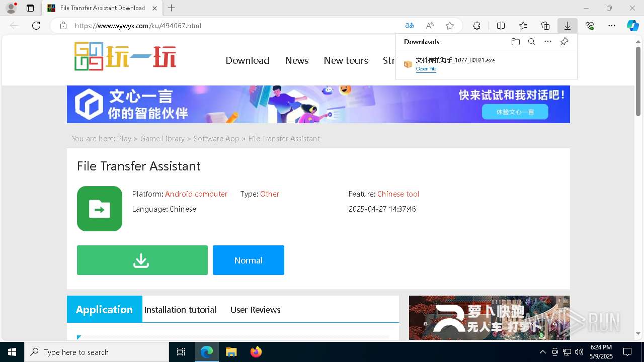Viewport: 644px width, 362px height.
Task: Click the Edge icon on taskbar
Action: (x=207, y=352)
